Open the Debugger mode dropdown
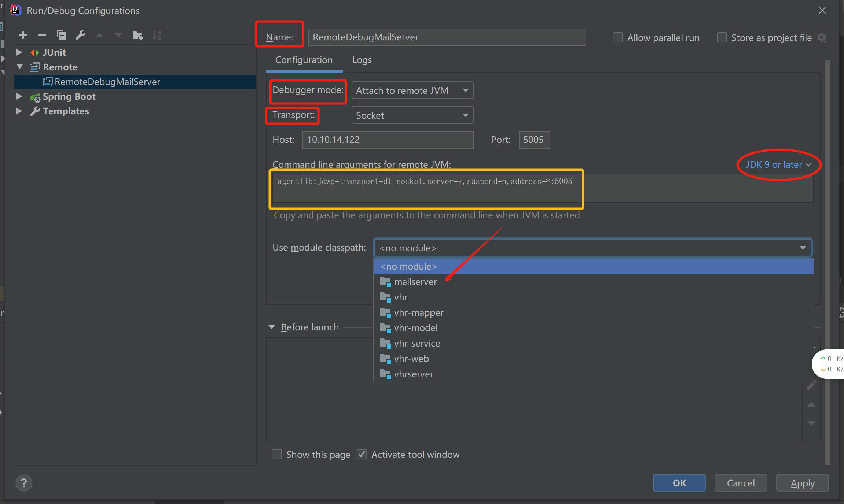Viewport: 844px width, 504px height. [412, 90]
